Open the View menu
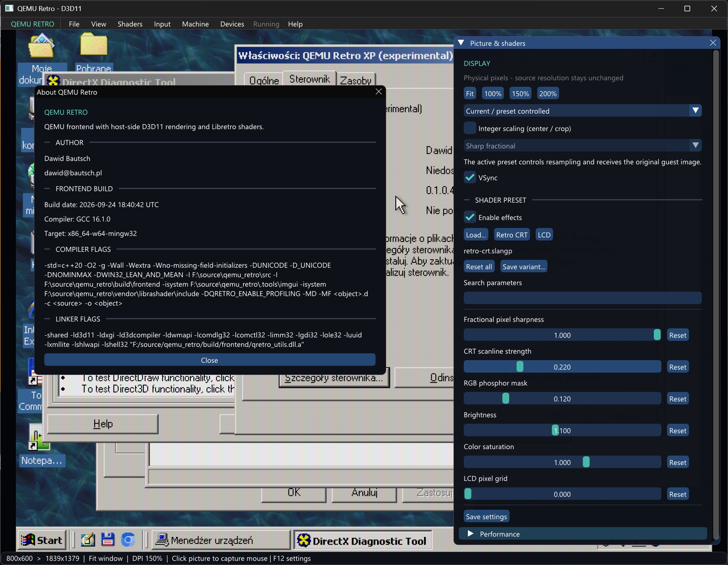Image resolution: width=728 pixels, height=565 pixels. [x=98, y=24]
